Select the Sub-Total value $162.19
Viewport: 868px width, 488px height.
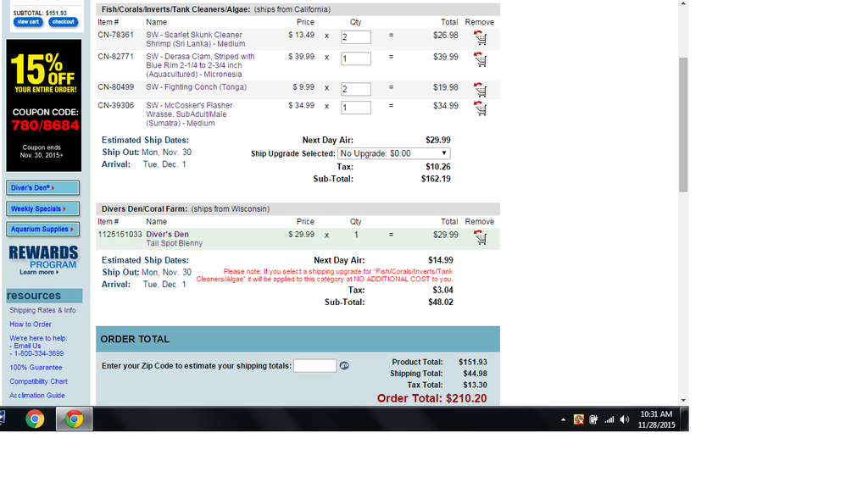coord(436,179)
